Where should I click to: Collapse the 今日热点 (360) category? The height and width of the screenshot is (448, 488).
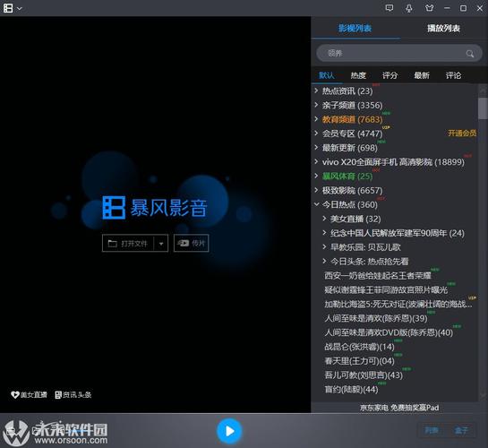316,204
